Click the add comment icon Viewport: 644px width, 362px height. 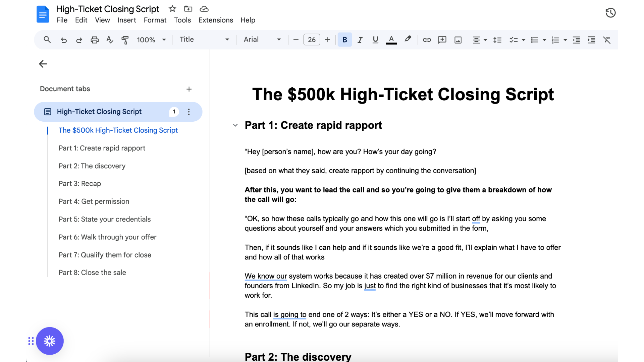pos(442,40)
